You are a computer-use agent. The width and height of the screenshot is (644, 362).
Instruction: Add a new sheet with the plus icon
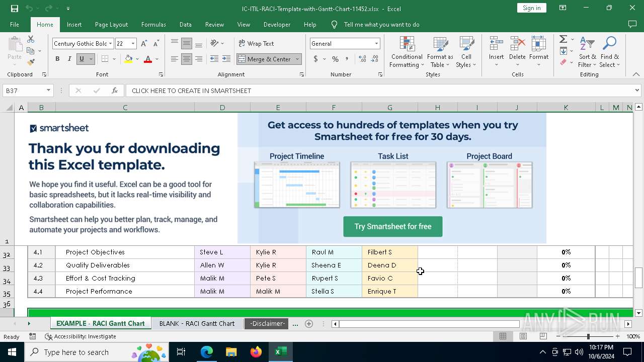point(309,324)
